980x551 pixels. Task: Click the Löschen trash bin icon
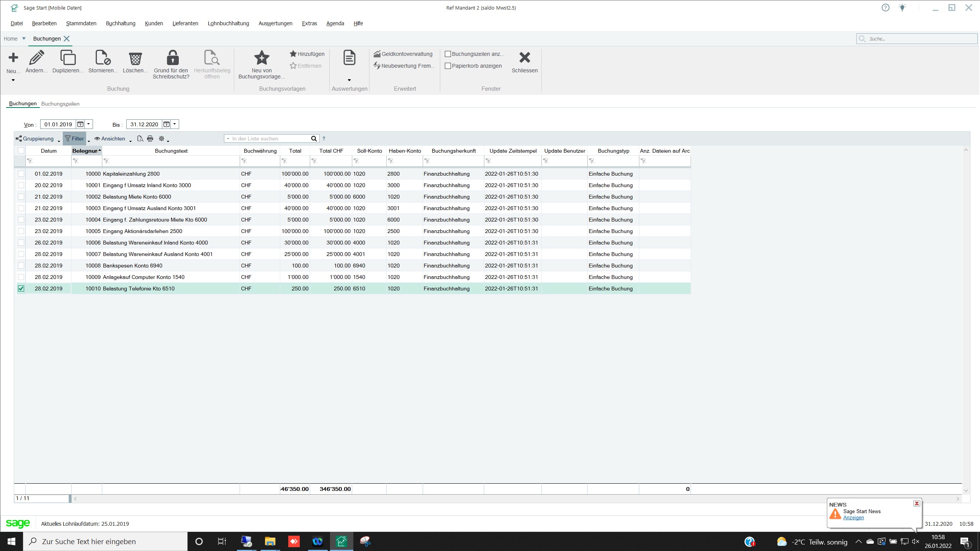coord(135,58)
